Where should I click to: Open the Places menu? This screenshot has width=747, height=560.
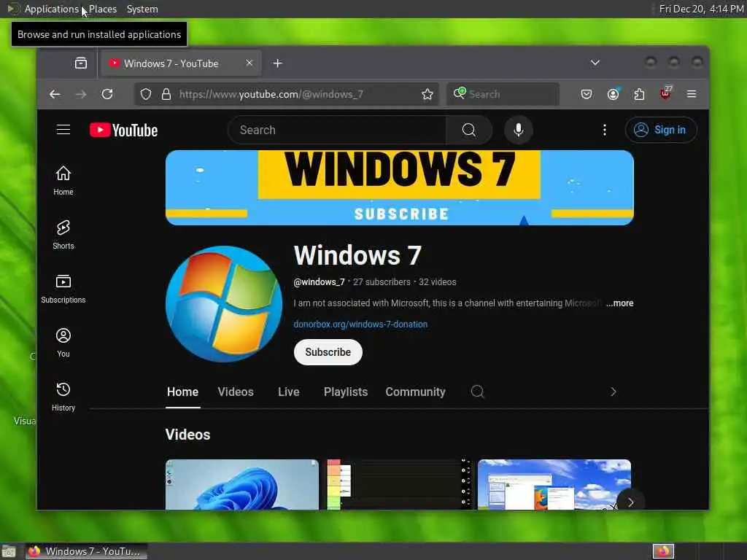tap(103, 9)
